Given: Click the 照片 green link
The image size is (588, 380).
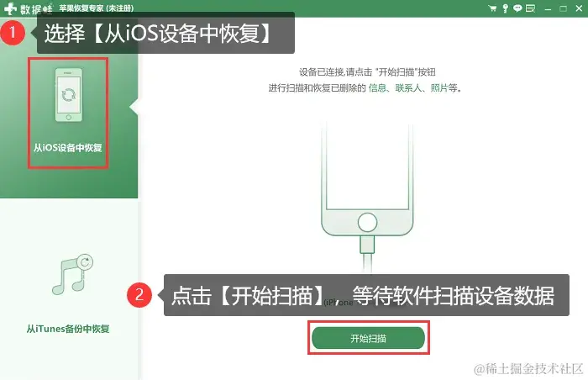Looking at the screenshot, I should pos(439,88).
